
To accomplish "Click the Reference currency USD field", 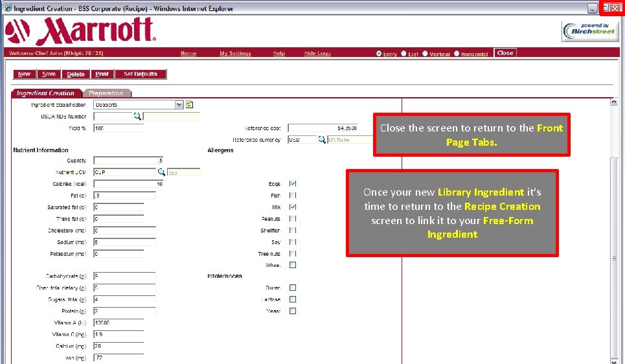I will point(302,139).
